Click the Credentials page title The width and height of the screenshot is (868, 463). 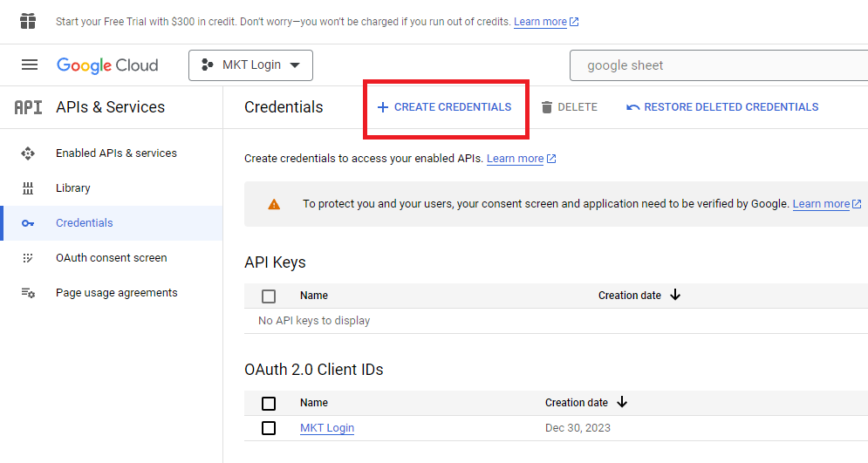(x=284, y=106)
